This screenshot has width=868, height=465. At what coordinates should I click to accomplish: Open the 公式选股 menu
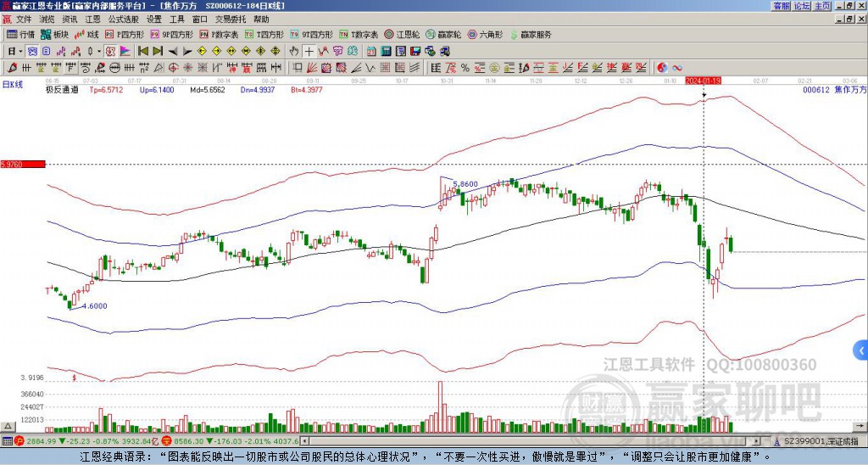click(123, 20)
